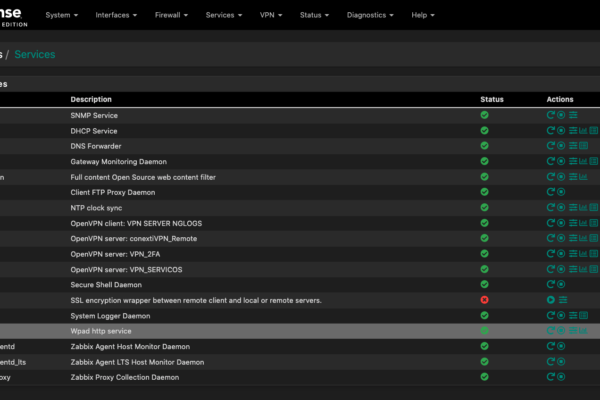Stop the web content filter service
This screenshot has height=400, width=600.
[561, 177]
